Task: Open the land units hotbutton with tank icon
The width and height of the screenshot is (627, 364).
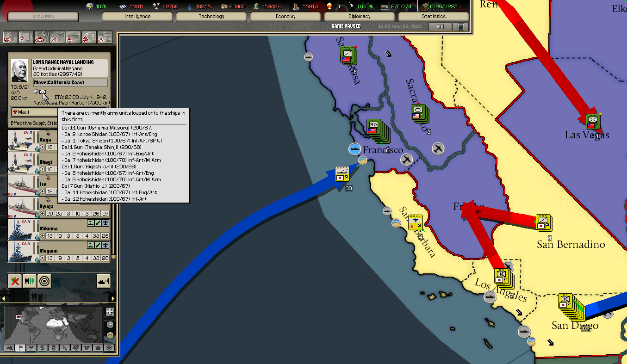Action: point(42,37)
